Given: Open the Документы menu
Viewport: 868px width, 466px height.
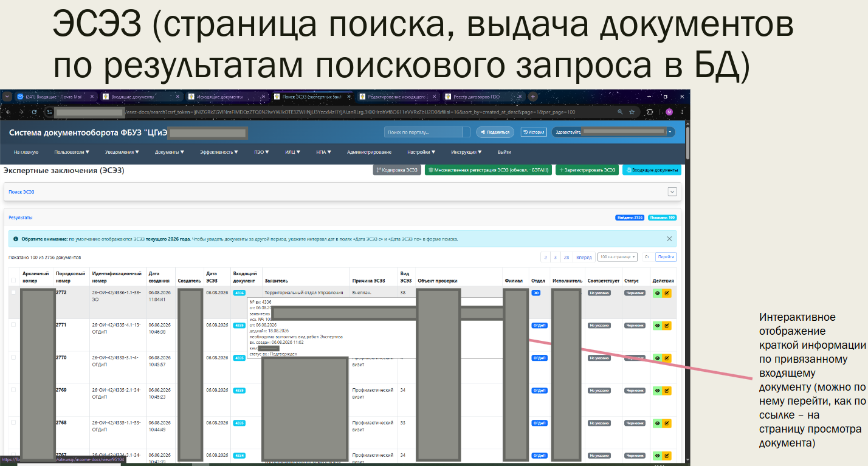Looking at the screenshot, I should [170, 152].
